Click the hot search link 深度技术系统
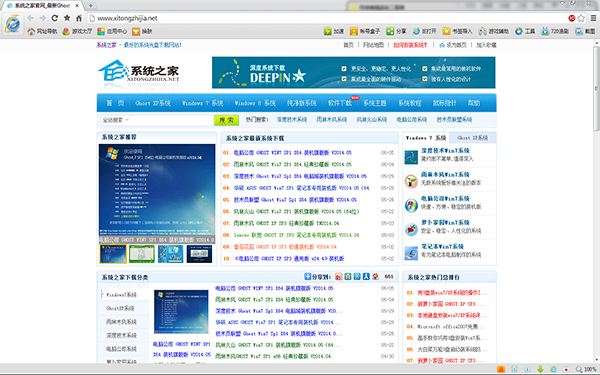Image resolution: width=600 pixels, height=375 pixels. click(292, 120)
